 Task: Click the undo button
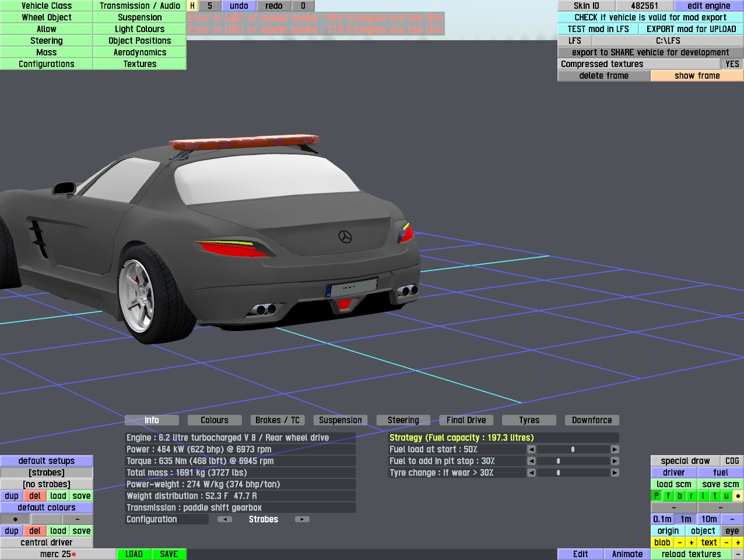tap(239, 6)
